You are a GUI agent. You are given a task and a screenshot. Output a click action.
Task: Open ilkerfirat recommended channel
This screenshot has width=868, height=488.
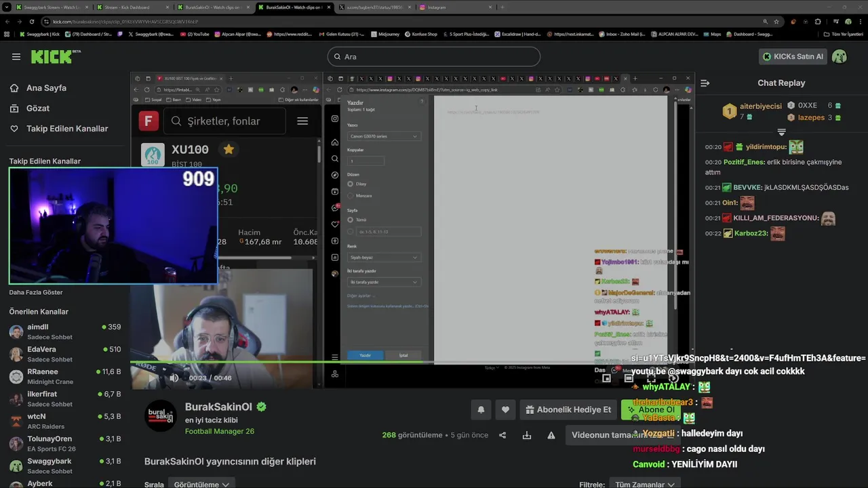(x=65, y=399)
